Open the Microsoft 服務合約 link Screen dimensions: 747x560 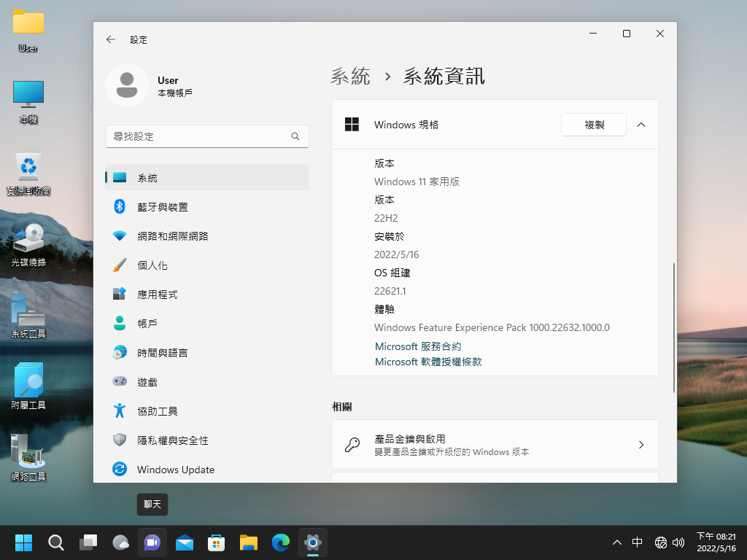point(418,346)
